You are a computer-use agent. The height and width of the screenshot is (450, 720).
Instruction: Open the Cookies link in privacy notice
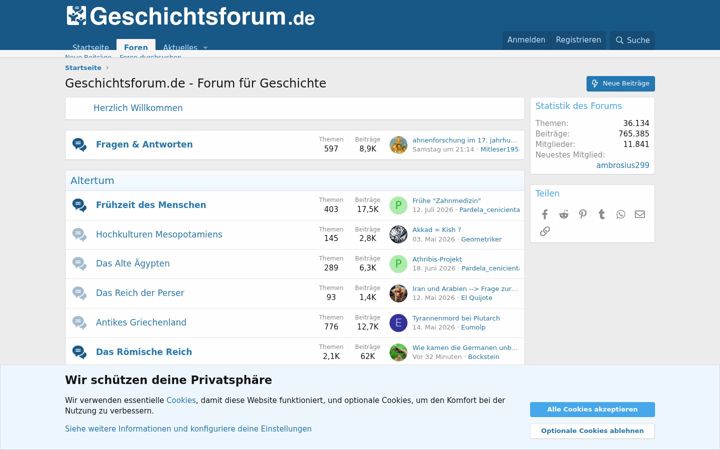(181, 400)
